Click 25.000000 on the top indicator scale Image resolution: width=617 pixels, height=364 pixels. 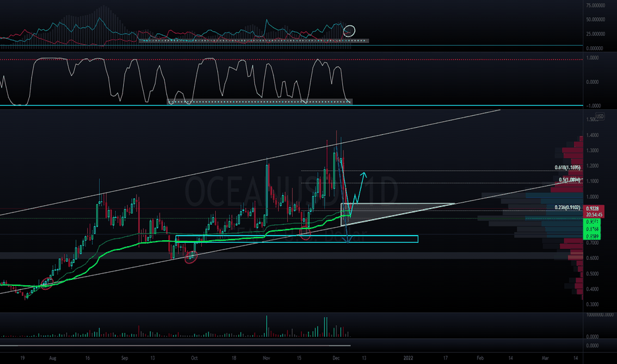[595, 34]
